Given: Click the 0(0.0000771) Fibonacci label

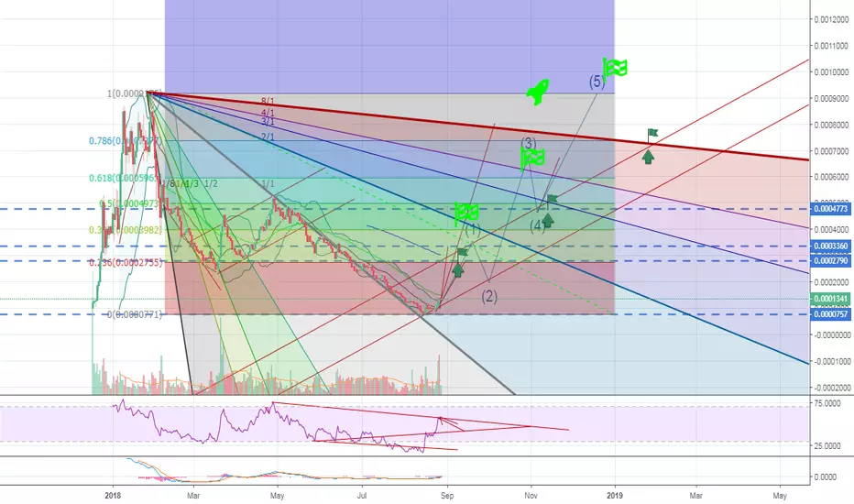Looking at the screenshot, I should click(x=135, y=314).
